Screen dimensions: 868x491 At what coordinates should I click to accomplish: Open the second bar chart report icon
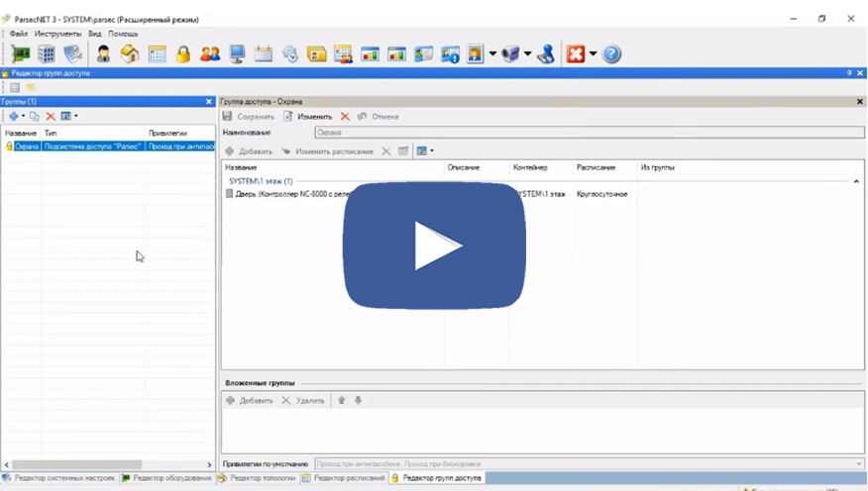tap(396, 54)
